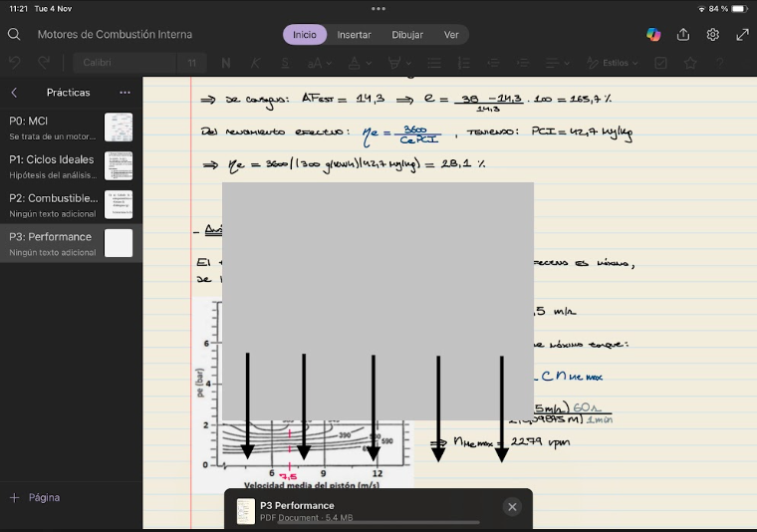Open page P2: Combustible
The width and height of the screenshot is (757, 532).
[71, 204]
